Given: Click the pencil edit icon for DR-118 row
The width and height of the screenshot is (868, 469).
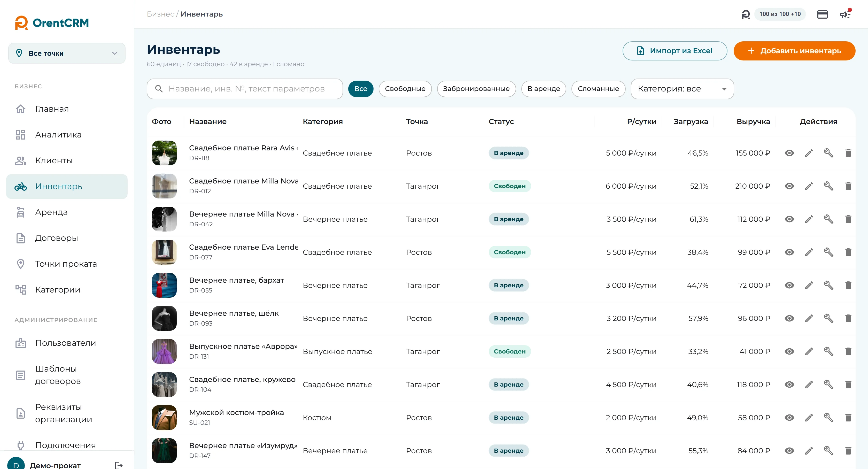Looking at the screenshot, I should coord(809,153).
